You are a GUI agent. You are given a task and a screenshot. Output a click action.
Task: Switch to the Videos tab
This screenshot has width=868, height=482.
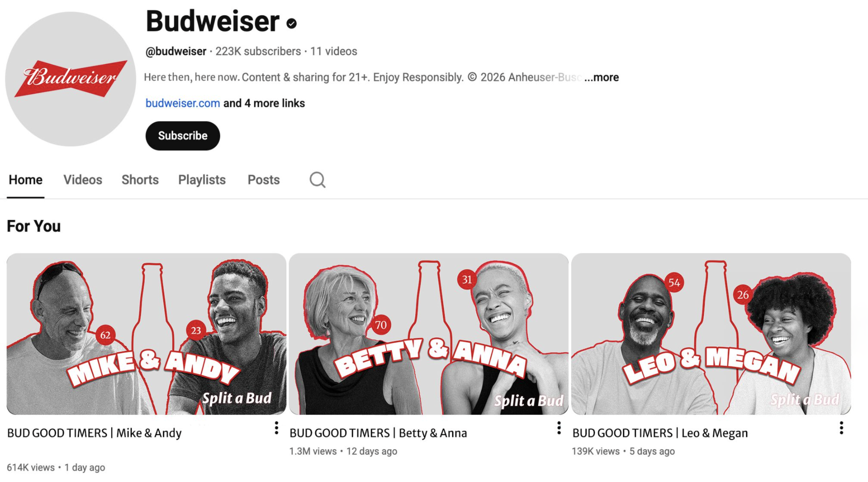point(83,180)
